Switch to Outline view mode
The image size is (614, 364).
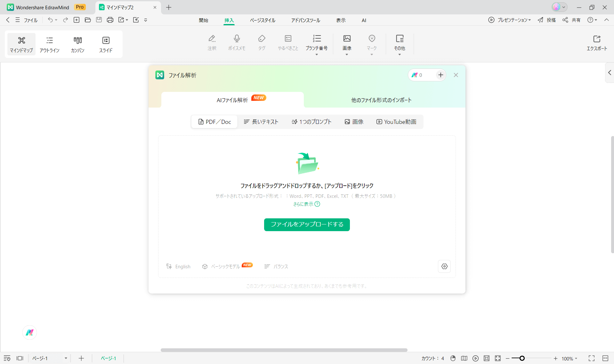50,44
